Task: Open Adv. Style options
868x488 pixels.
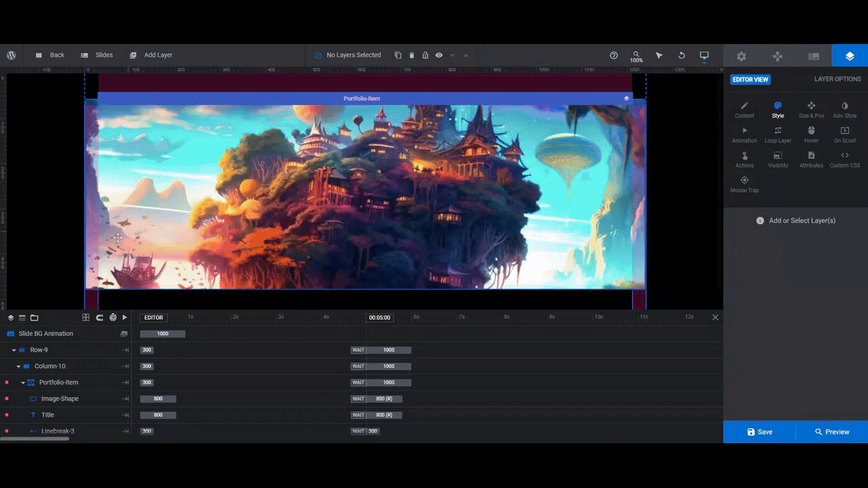Action: [845, 110]
